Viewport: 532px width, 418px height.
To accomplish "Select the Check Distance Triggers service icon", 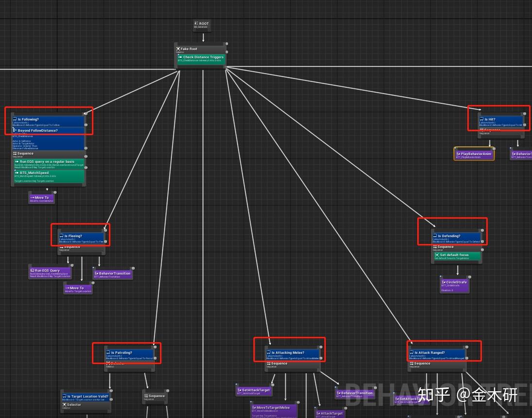I will point(180,57).
